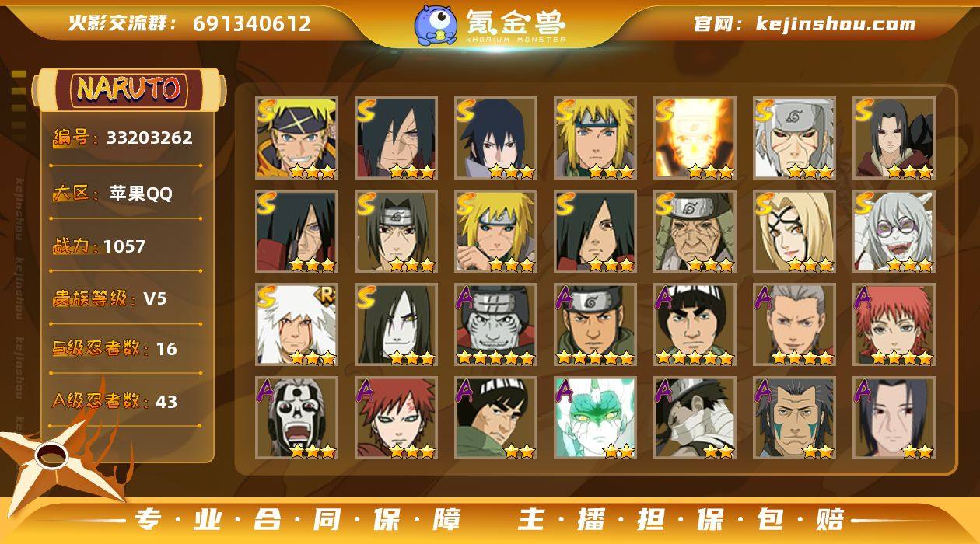Pick the red-haired Sasori A-rank portrait
This screenshot has height=544, width=980.
pos(894,325)
